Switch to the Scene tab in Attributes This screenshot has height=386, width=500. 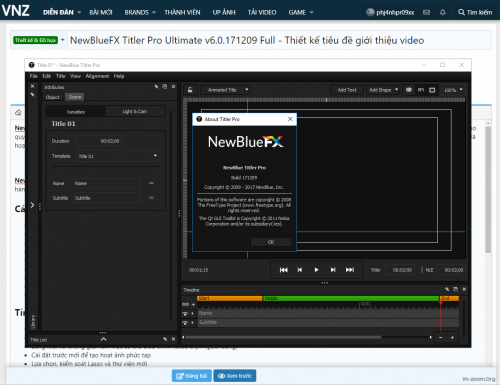click(x=75, y=97)
